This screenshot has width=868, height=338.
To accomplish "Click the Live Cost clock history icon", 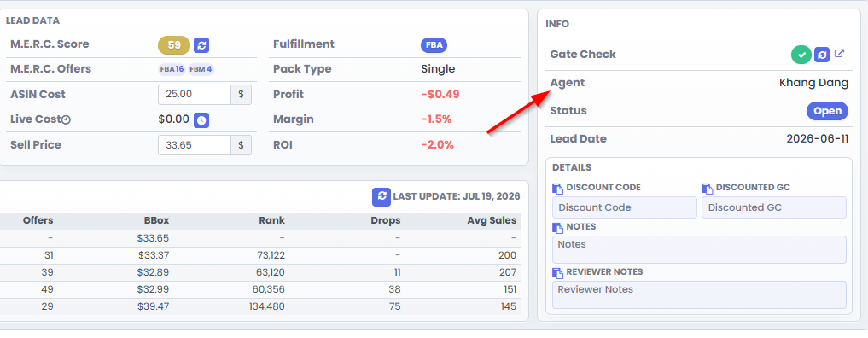I will pos(201,120).
